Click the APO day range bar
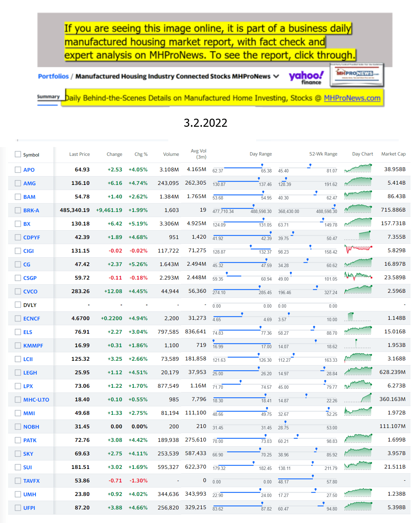 [242, 168]
